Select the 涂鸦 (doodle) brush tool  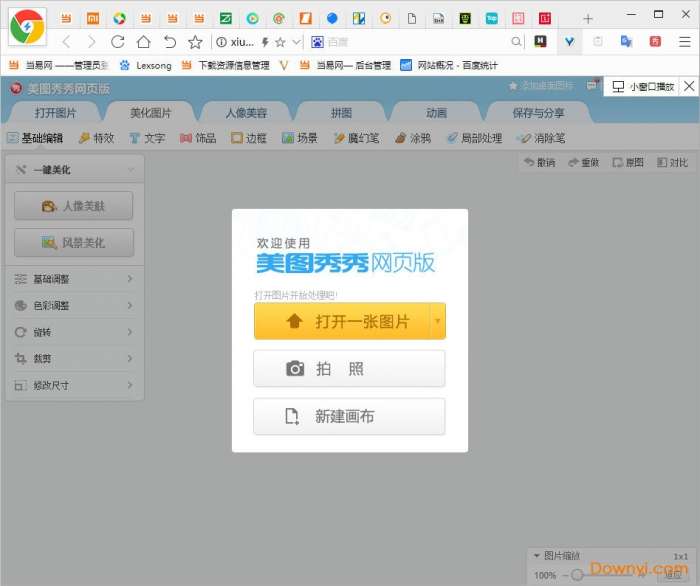(x=410, y=138)
